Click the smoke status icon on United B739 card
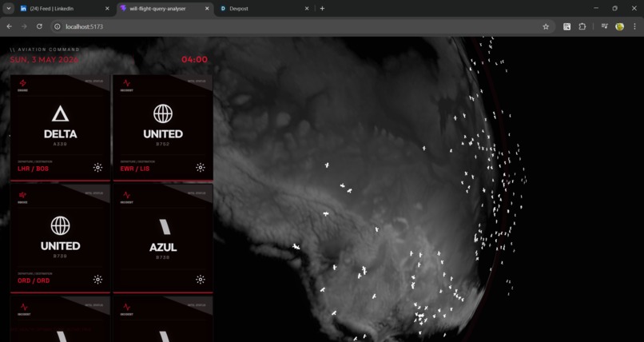644x342 pixels. (x=22, y=195)
